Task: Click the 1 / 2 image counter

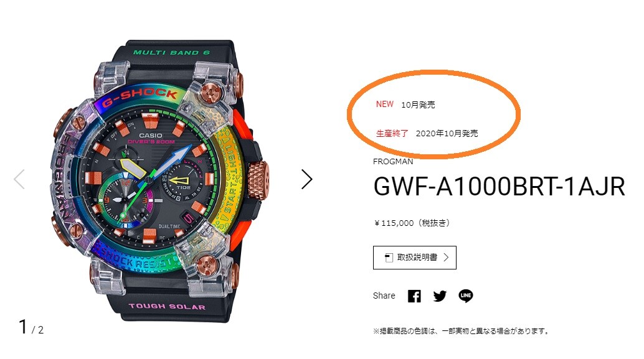Action: tap(31, 327)
